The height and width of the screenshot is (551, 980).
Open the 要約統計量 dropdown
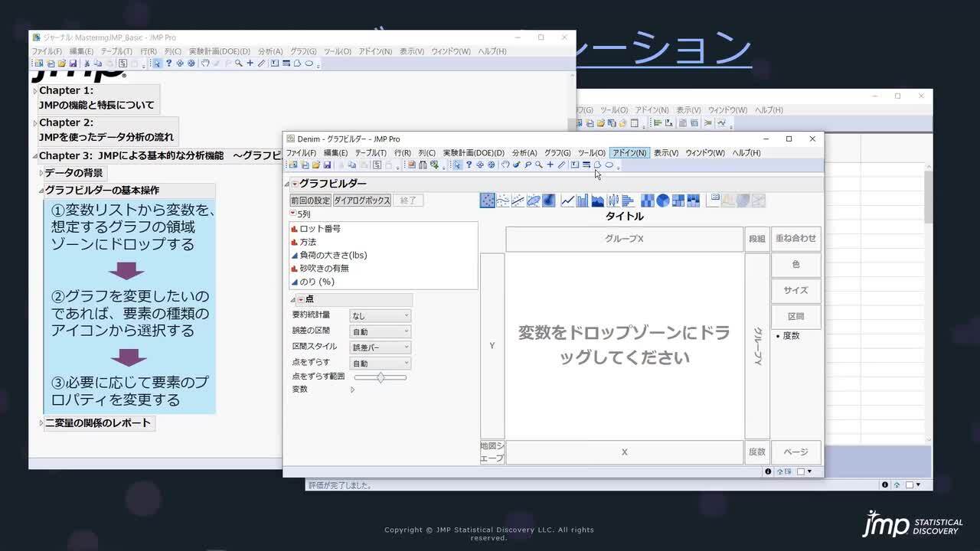[381, 315]
